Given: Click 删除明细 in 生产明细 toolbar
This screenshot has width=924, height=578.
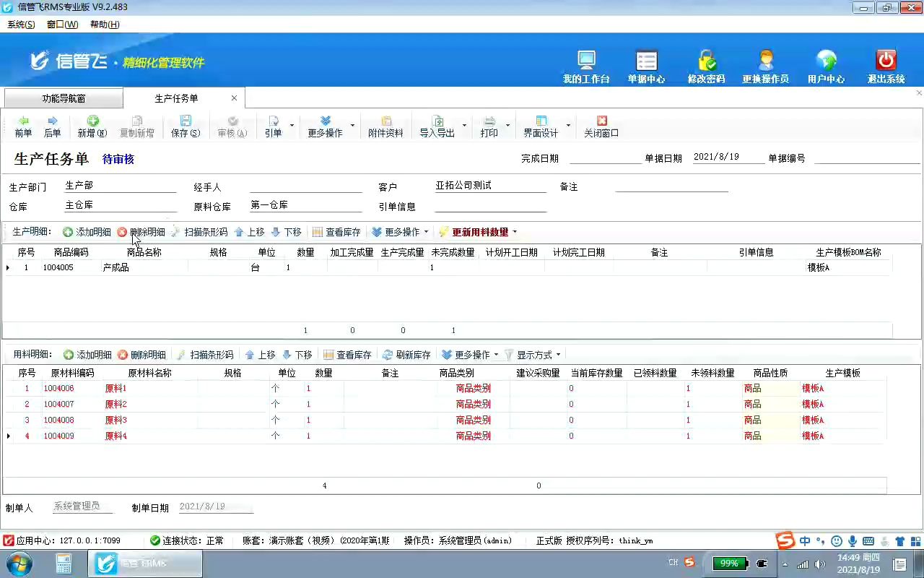Looking at the screenshot, I should 141,232.
